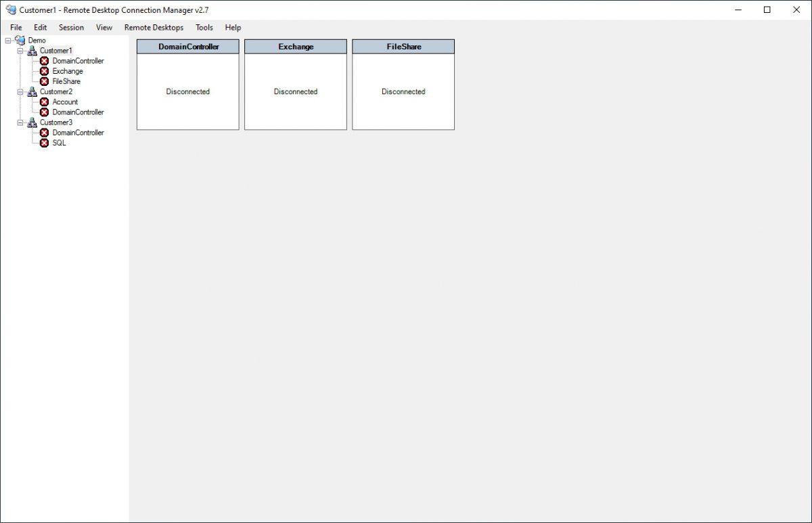Click the FileShare Disconnected panel

[403, 91]
